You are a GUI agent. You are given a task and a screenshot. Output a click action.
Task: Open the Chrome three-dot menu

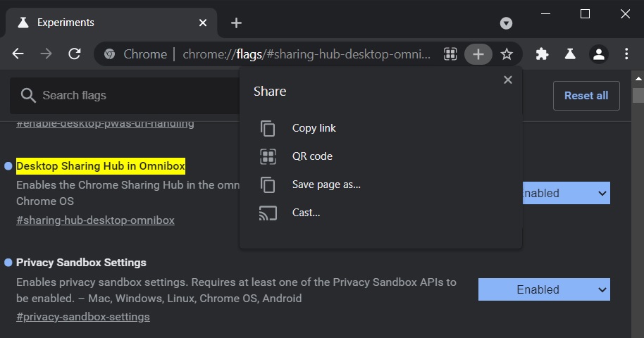point(626,54)
